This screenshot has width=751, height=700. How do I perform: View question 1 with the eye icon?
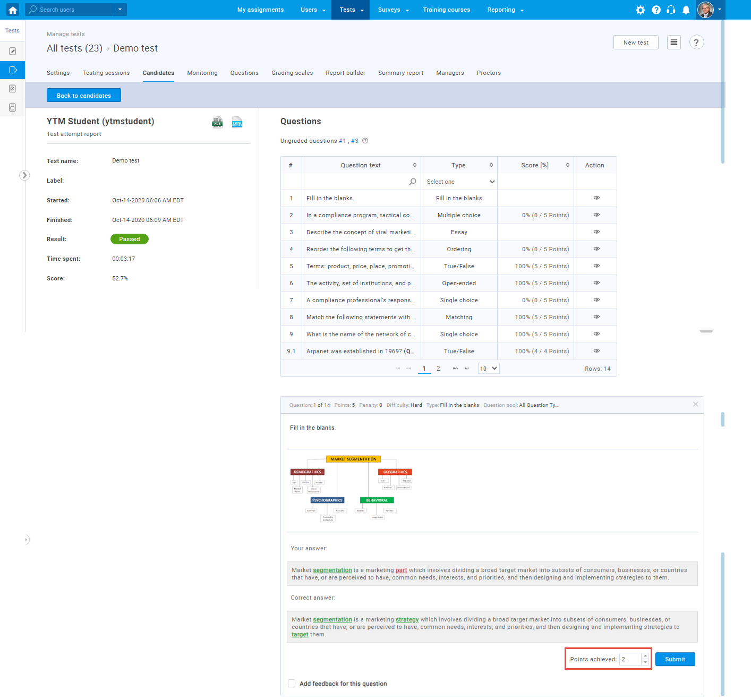coord(596,198)
